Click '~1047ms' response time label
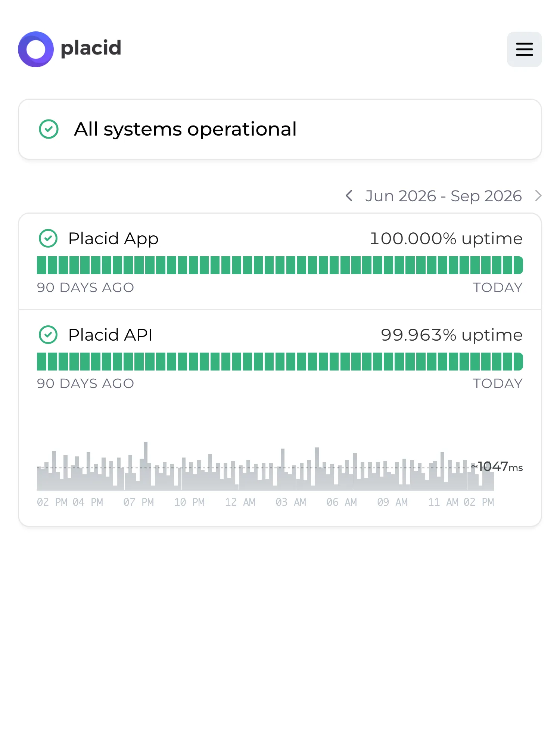Image resolution: width=560 pixels, height=747 pixels. pos(497,467)
